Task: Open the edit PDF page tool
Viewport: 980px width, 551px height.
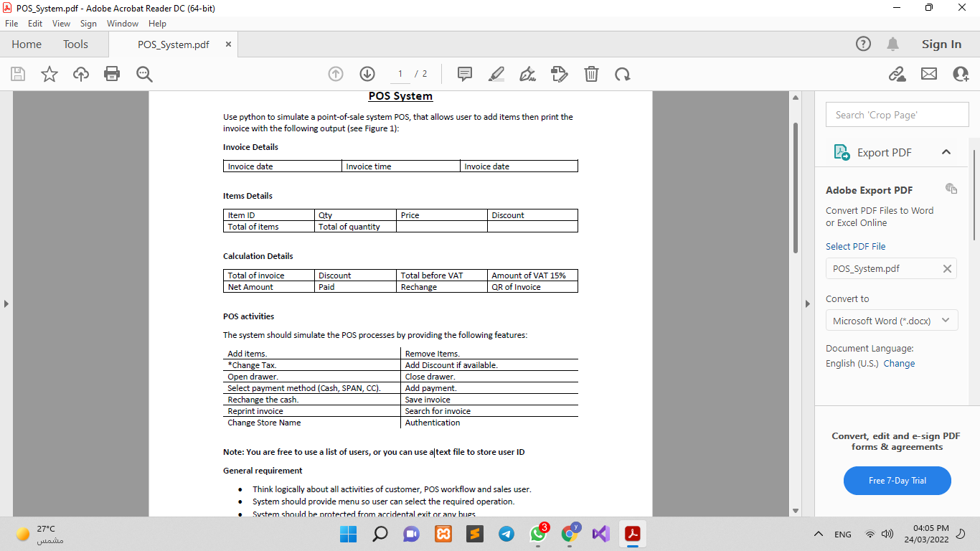Action: point(560,74)
